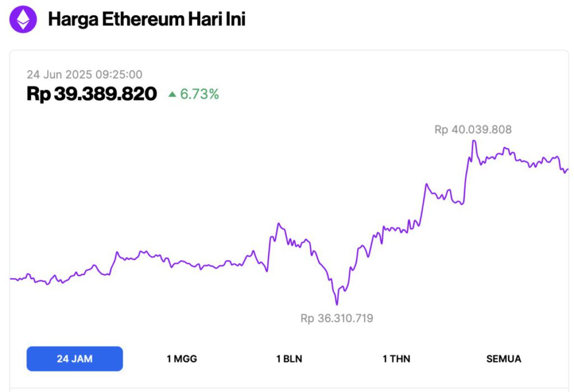Show the SEMUA all-time chart
Screen dimensions: 574x392
tap(503, 359)
